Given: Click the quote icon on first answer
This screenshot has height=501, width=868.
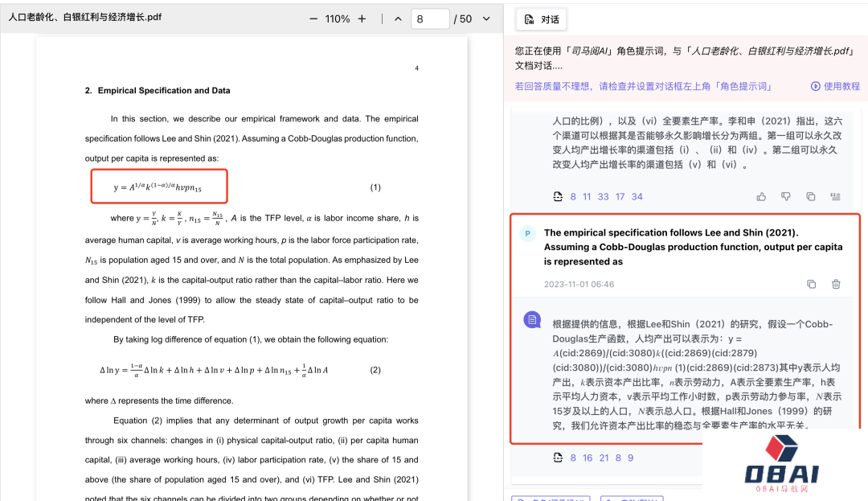Looking at the screenshot, I should (836, 196).
